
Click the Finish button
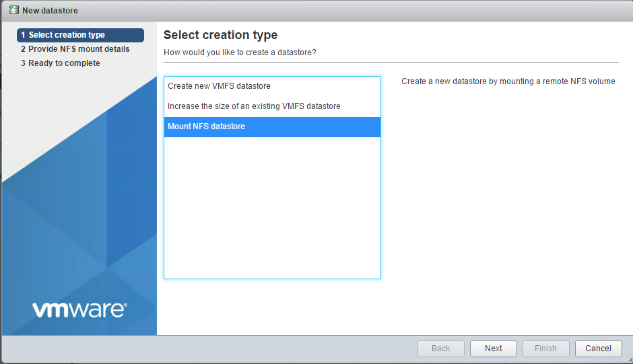(x=546, y=349)
